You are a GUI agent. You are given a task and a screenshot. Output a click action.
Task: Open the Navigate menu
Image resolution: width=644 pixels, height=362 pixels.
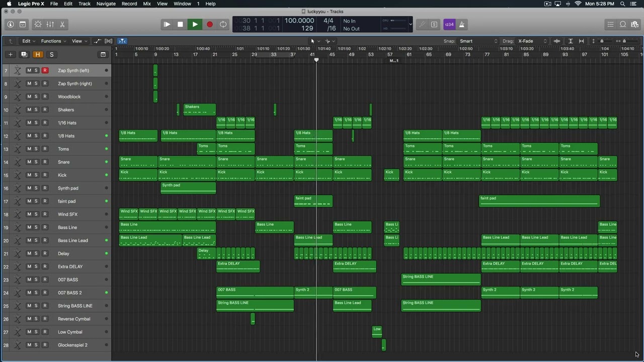106,4
